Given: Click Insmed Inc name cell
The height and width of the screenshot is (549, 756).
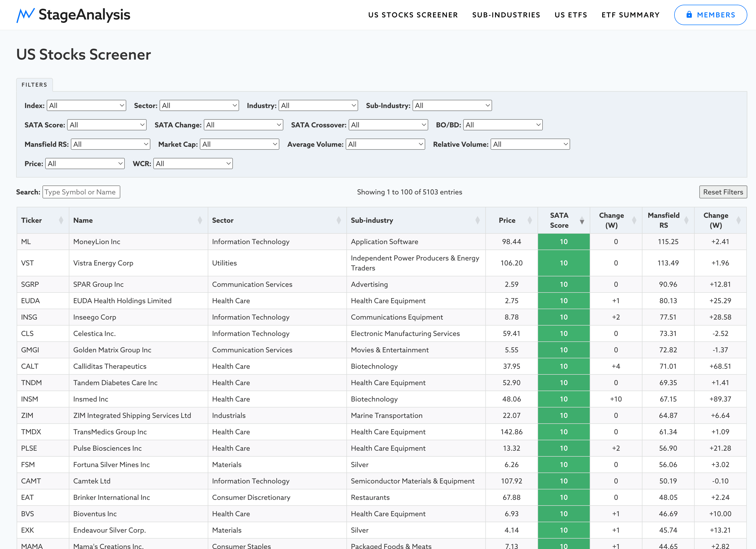Looking at the screenshot, I should (138, 399).
